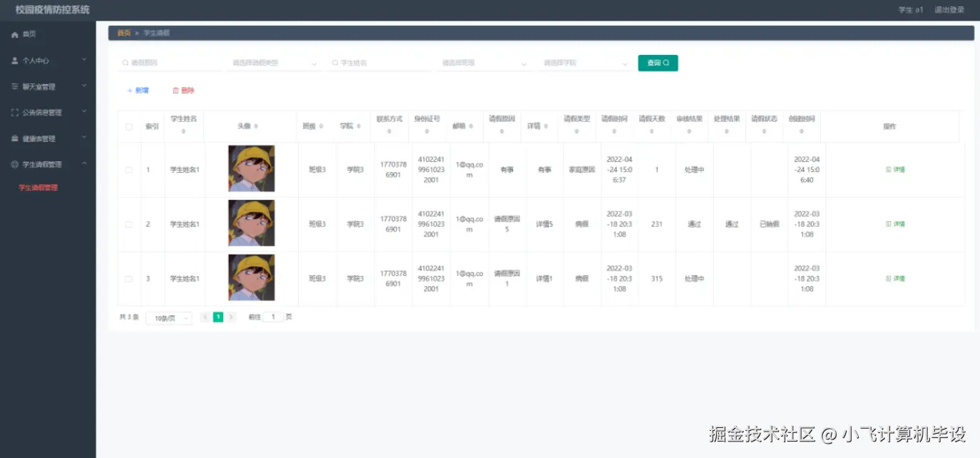This screenshot has width=980, height=458.
Task: Click the red 删除 button
Action: click(x=183, y=91)
